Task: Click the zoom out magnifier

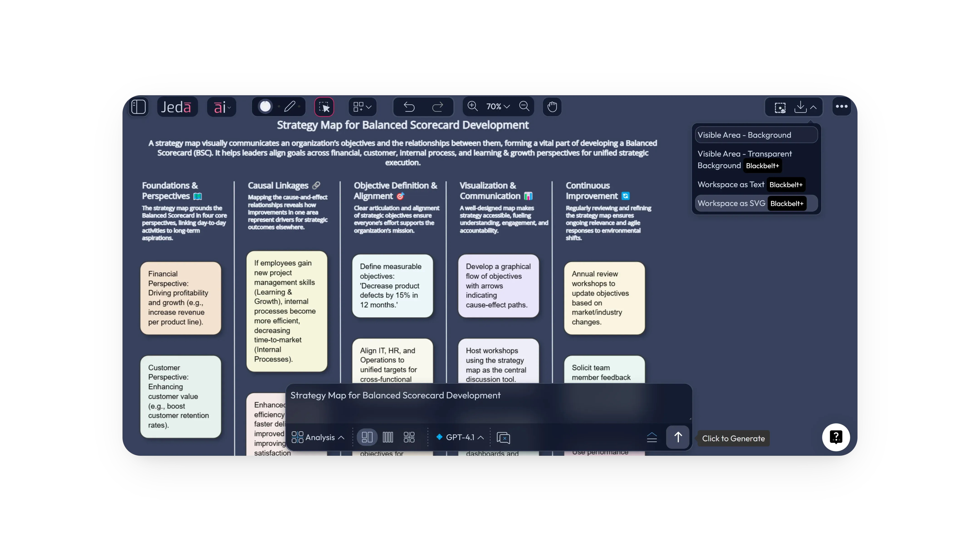Action: (524, 107)
